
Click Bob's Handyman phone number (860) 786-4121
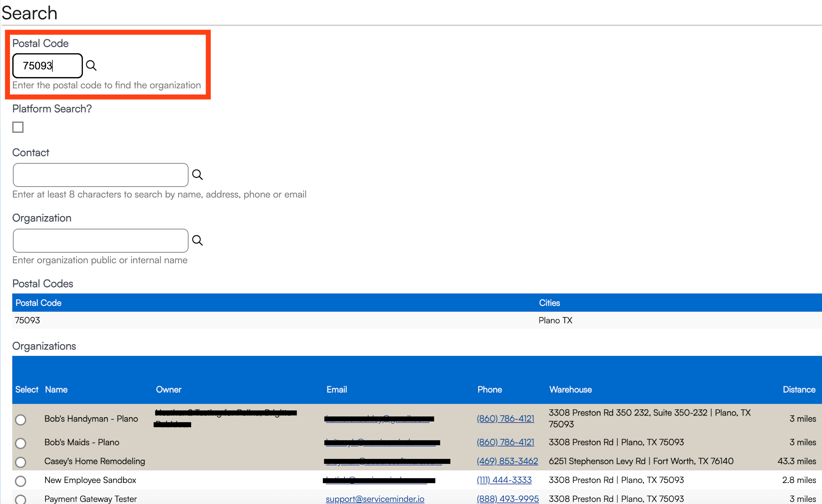coord(505,418)
